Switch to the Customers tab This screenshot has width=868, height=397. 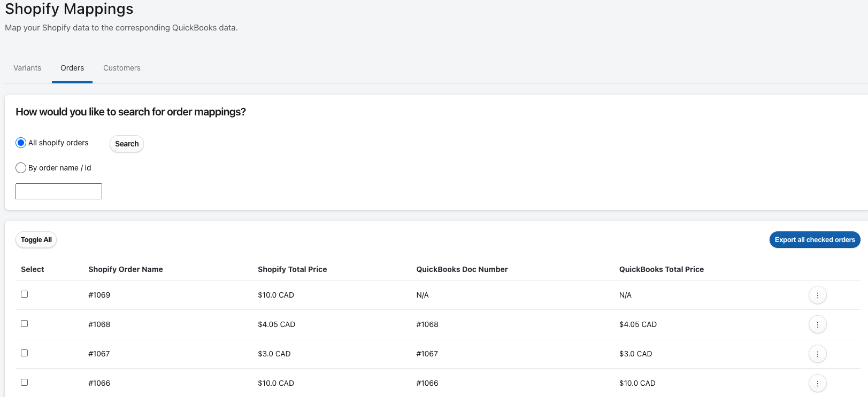[x=122, y=68]
